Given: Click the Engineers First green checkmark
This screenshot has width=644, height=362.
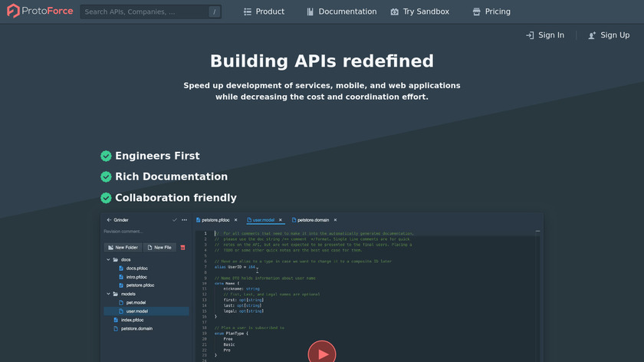Looking at the screenshot, I should 106,156.
